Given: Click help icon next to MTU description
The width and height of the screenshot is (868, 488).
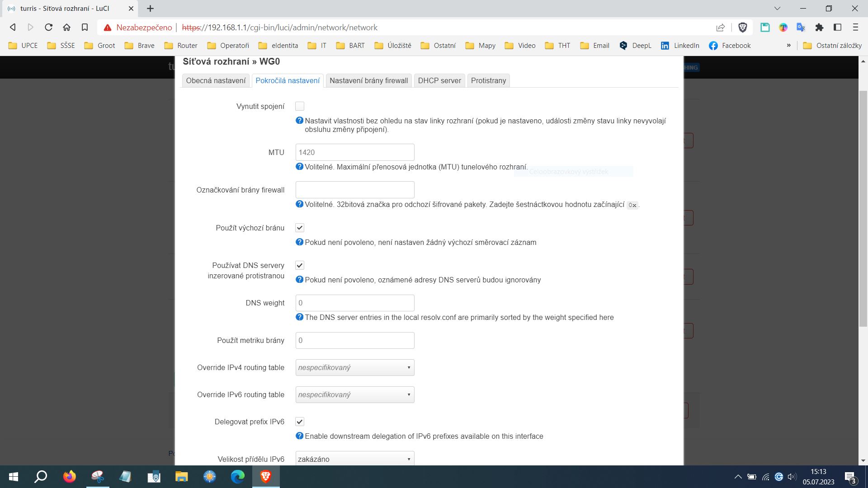Looking at the screenshot, I should coord(299,167).
